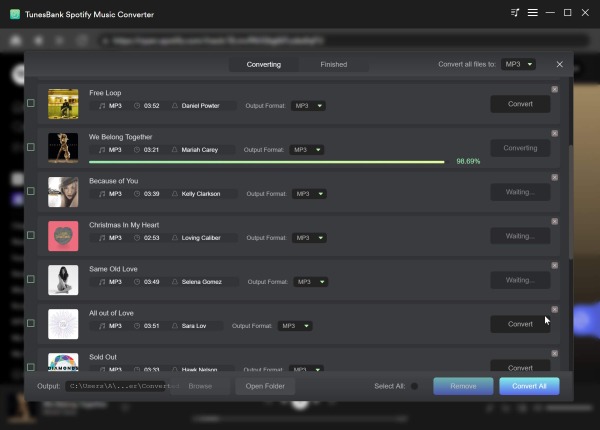Click the home icon in browser toolbar
The width and height of the screenshot is (600, 430).
point(16,40)
